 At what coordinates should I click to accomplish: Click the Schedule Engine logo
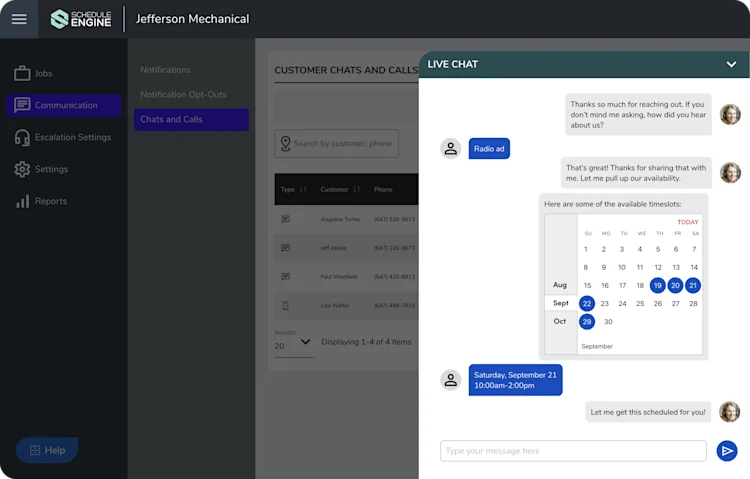point(81,19)
